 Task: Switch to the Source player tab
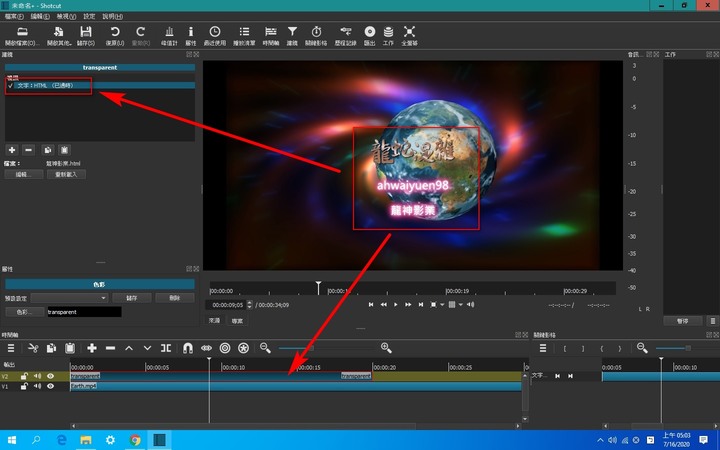214,321
